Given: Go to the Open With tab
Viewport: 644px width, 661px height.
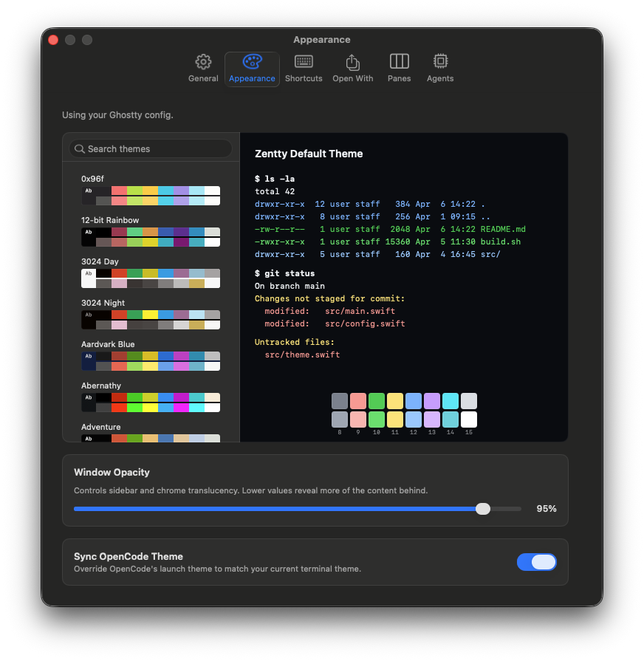Looking at the screenshot, I should click(x=353, y=69).
